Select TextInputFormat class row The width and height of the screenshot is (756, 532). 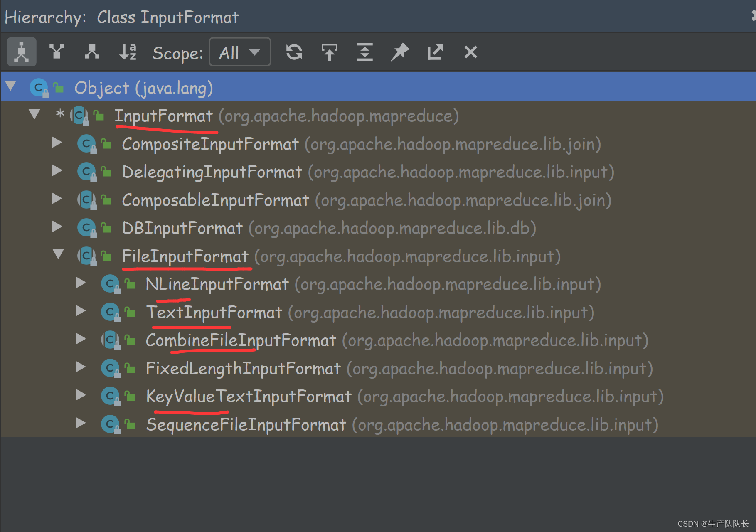coord(378,312)
